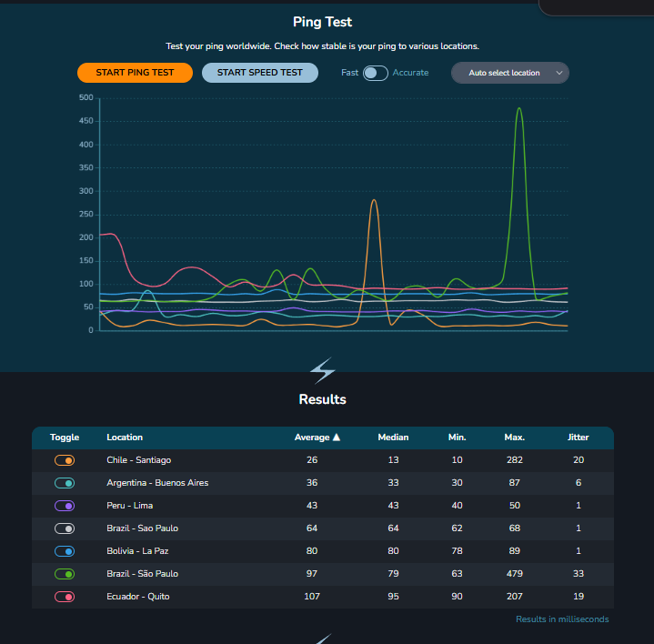654x644 pixels.
Task: Click the sort arrow beside Average
Action: pos(337,438)
